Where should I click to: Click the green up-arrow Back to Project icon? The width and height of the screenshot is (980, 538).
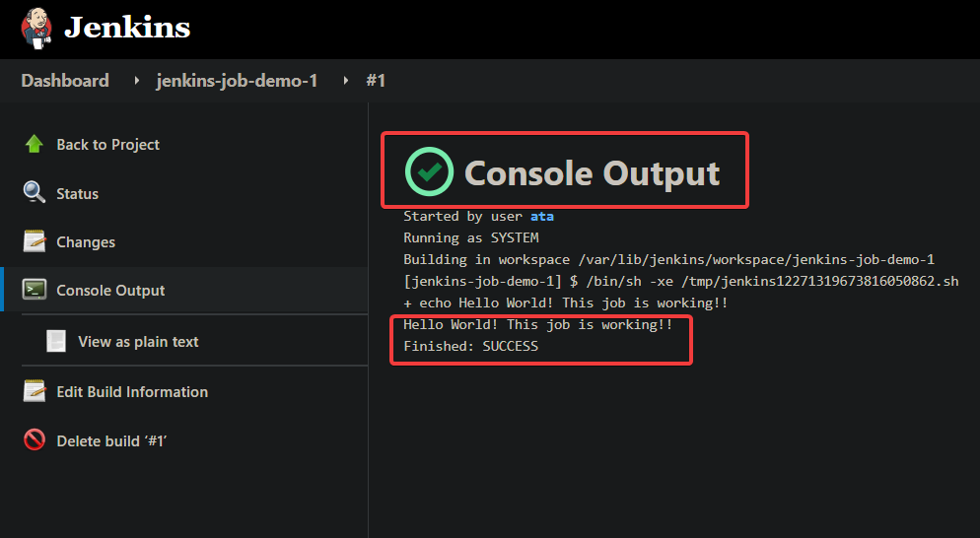coord(35,144)
